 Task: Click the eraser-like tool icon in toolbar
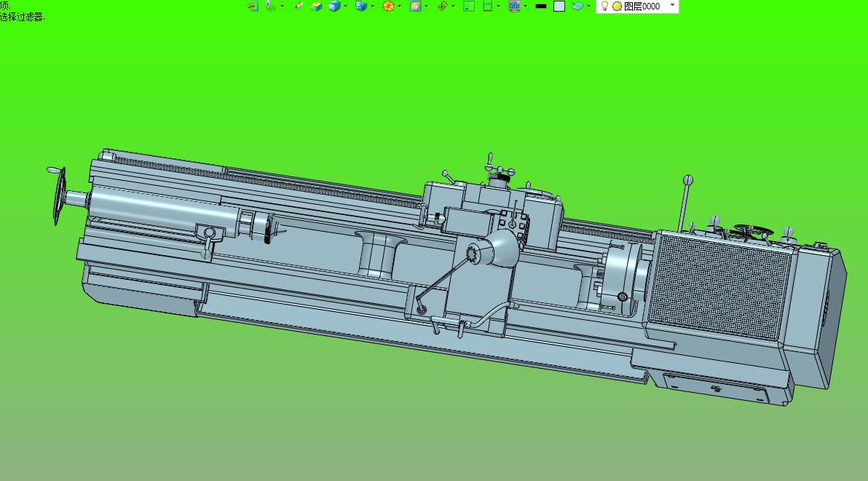[x=299, y=6]
